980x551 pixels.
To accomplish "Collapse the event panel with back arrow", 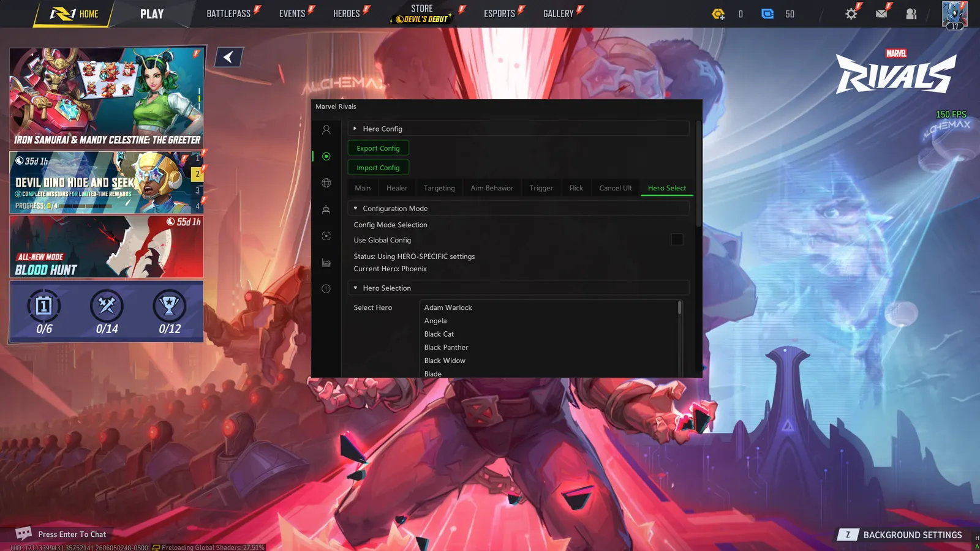I will 228,57.
